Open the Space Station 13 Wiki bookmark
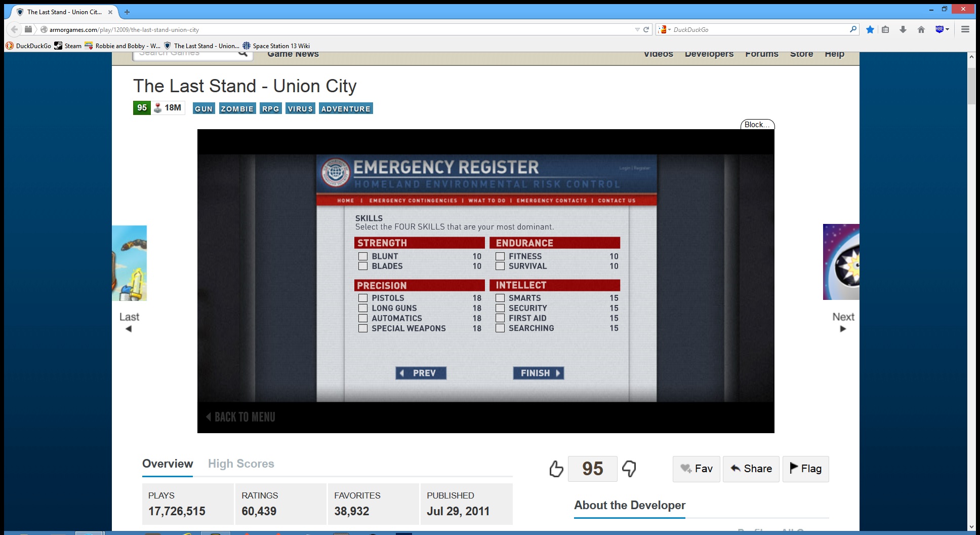The width and height of the screenshot is (980, 535). click(x=276, y=46)
